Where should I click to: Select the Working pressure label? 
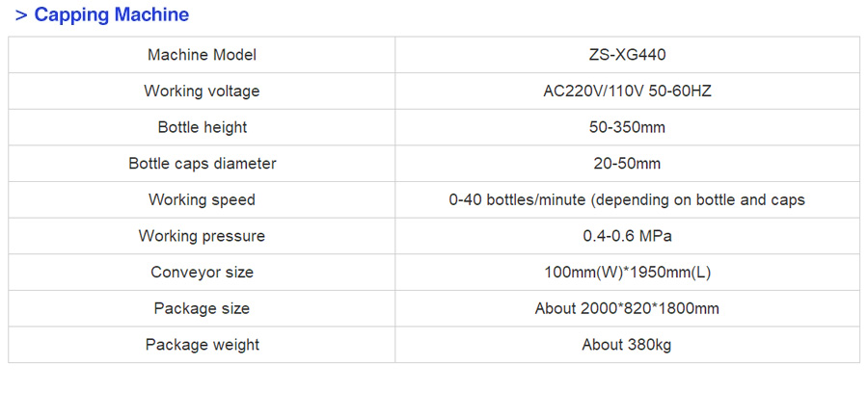point(202,236)
